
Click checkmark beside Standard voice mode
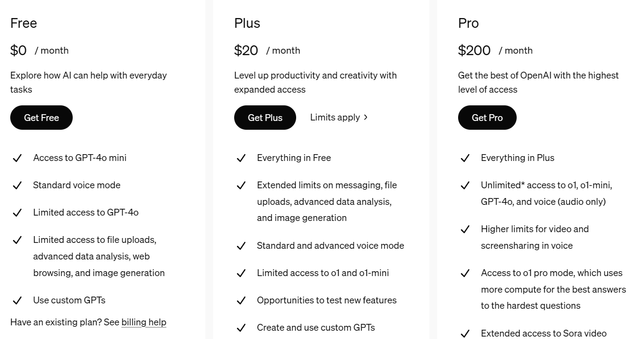17,185
